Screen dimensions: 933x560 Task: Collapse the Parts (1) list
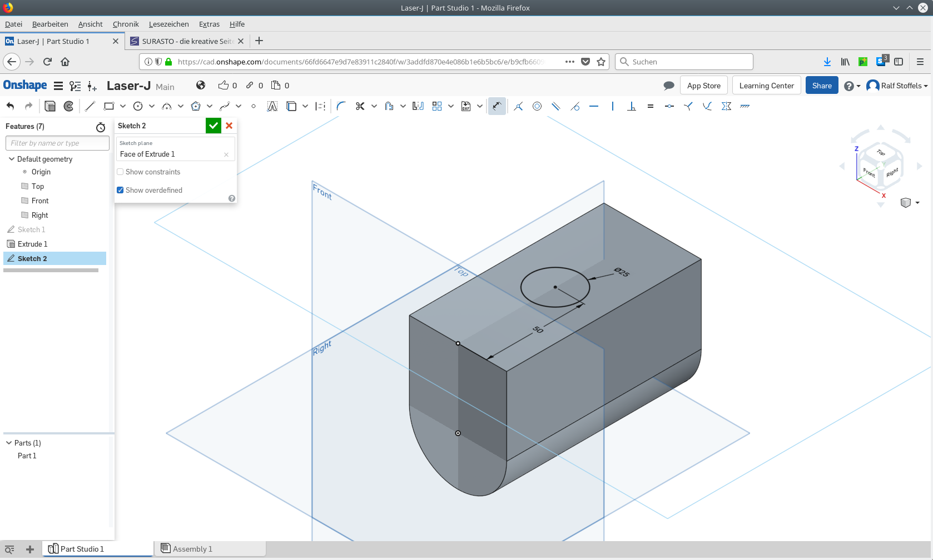[x=9, y=443]
